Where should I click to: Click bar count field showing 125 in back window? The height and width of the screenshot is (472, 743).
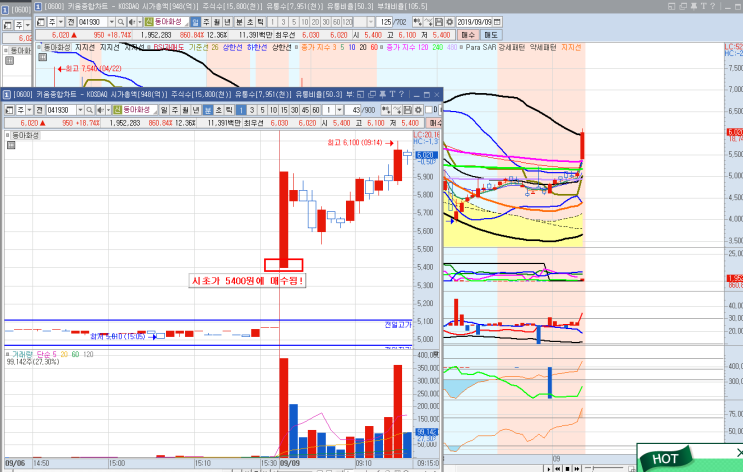(x=385, y=22)
